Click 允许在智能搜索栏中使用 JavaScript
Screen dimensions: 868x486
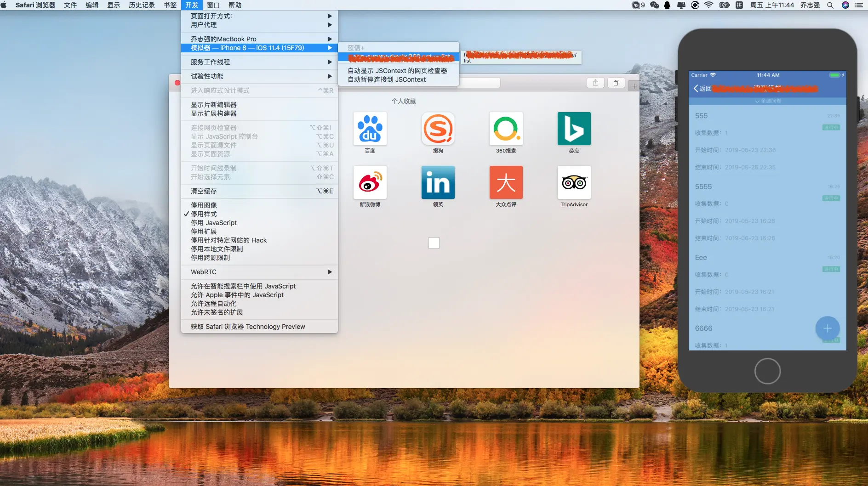coord(259,286)
